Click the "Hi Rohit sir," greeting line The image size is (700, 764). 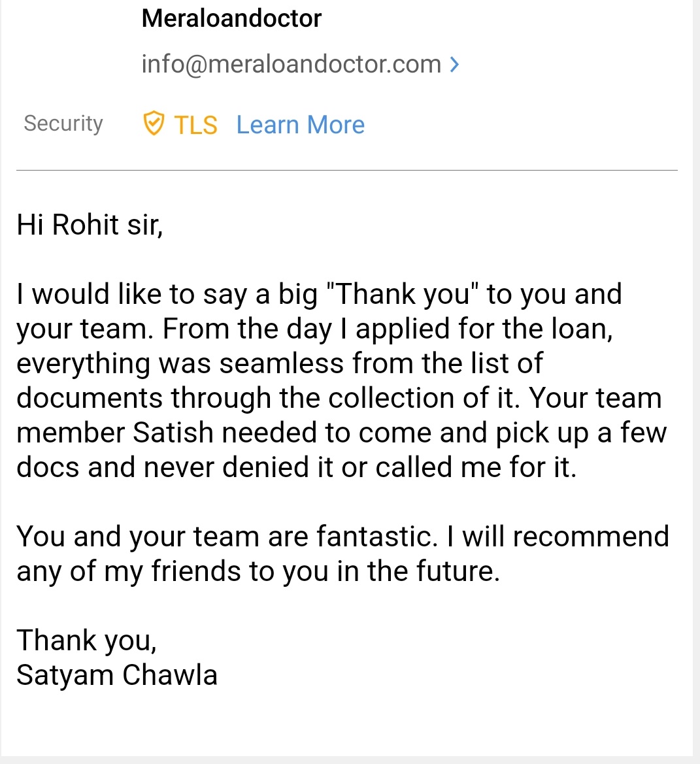tap(90, 225)
